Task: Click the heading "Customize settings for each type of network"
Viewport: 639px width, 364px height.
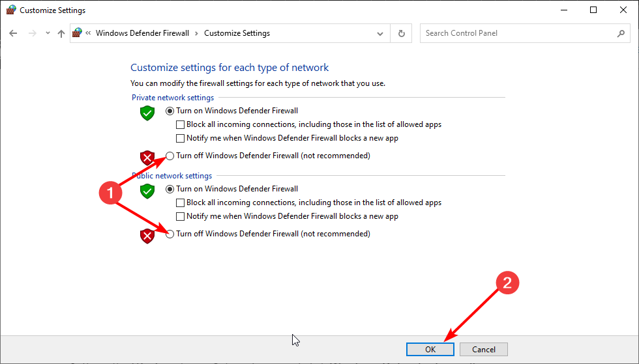Action: tap(230, 68)
